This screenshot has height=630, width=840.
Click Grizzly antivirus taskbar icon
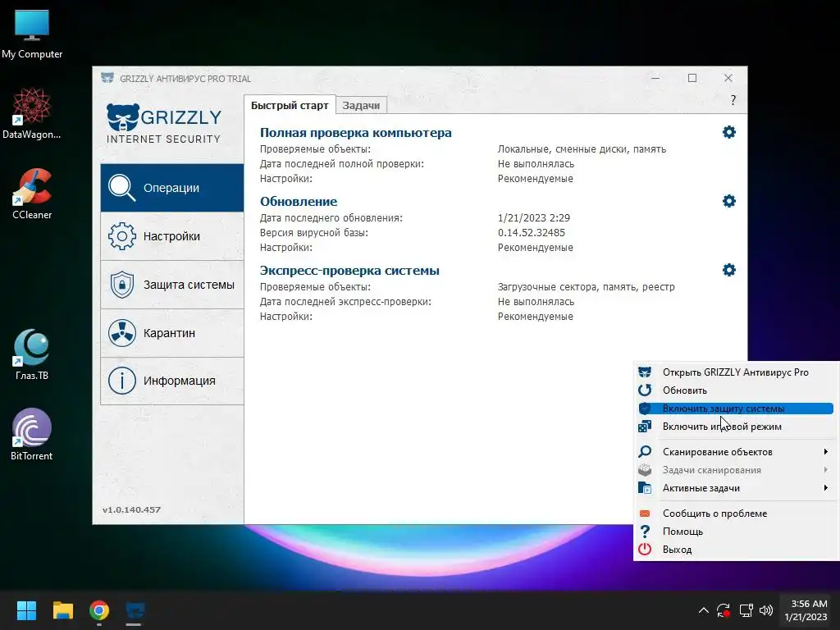coord(135,610)
